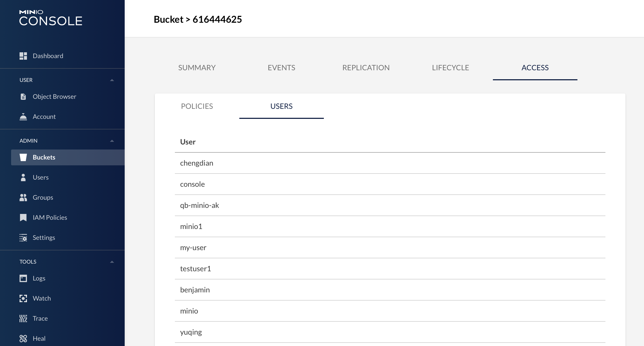Image resolution: width=644 pixels, height=346 pixels.
Task: Click the yuqing user row
Action: (390, 332)
